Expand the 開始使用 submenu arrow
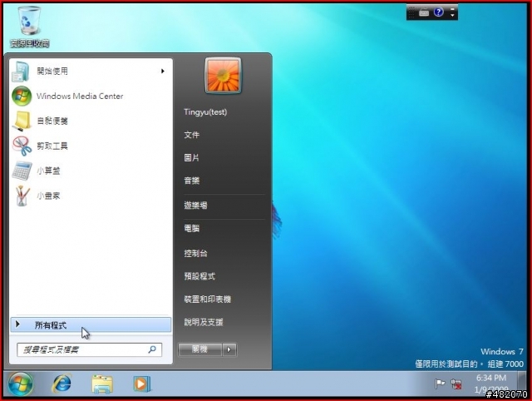532x401 pixels. pos(163,71)
